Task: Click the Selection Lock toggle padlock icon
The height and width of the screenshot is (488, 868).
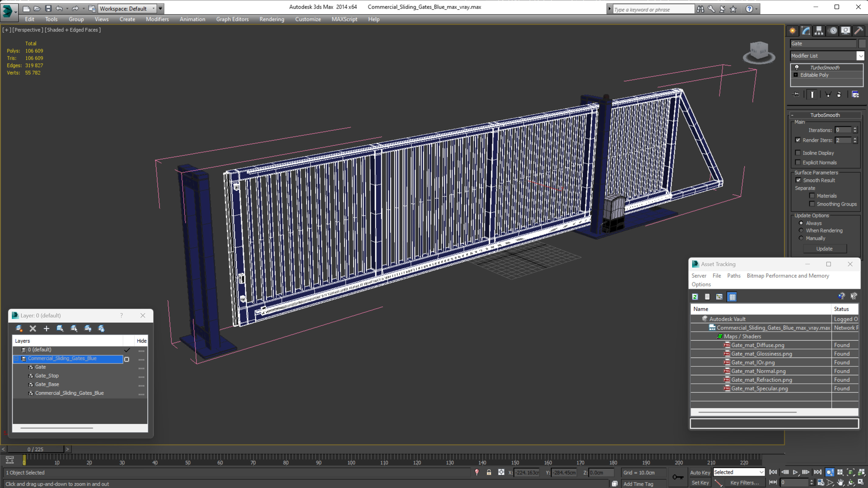Action: (489, 472)
